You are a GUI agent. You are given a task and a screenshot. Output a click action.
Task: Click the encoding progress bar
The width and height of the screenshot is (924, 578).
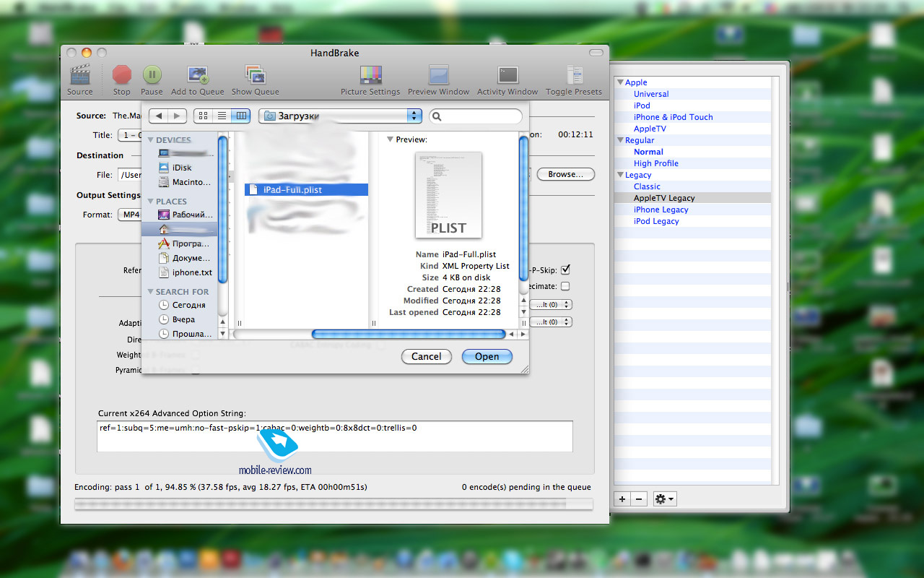point(334,504)
